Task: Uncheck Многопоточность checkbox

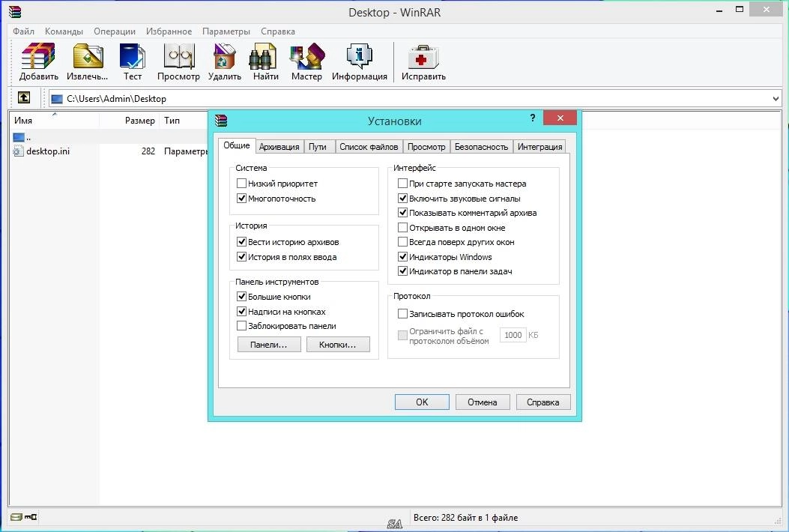Action: 241,199
